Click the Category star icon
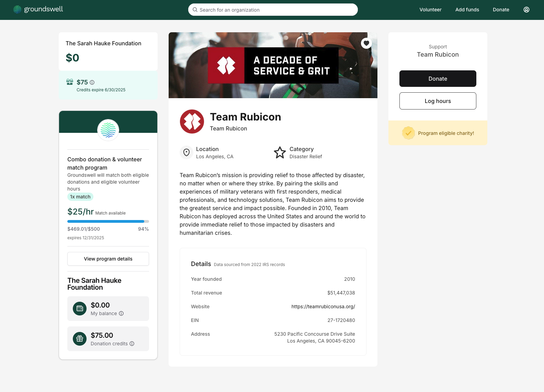Viewport: 544px width, 392px height. pos(280,152)
